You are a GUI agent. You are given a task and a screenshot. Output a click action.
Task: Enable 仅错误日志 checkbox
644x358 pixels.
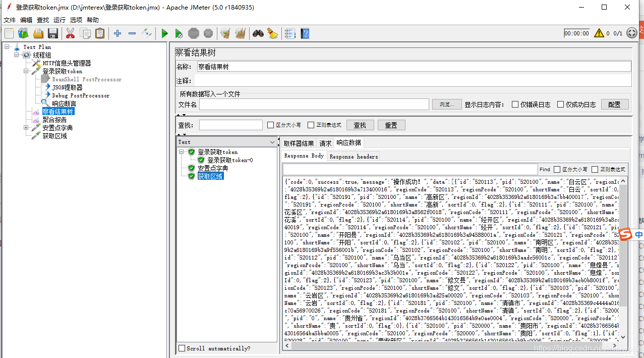pos(515,105)
